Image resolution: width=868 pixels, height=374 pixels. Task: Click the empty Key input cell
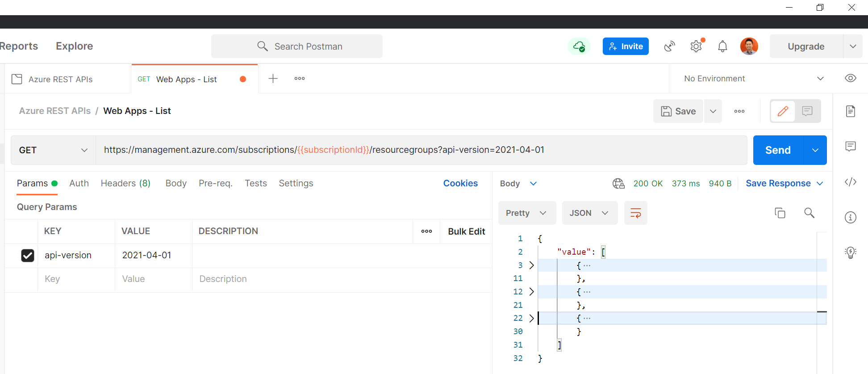point(76,279)
